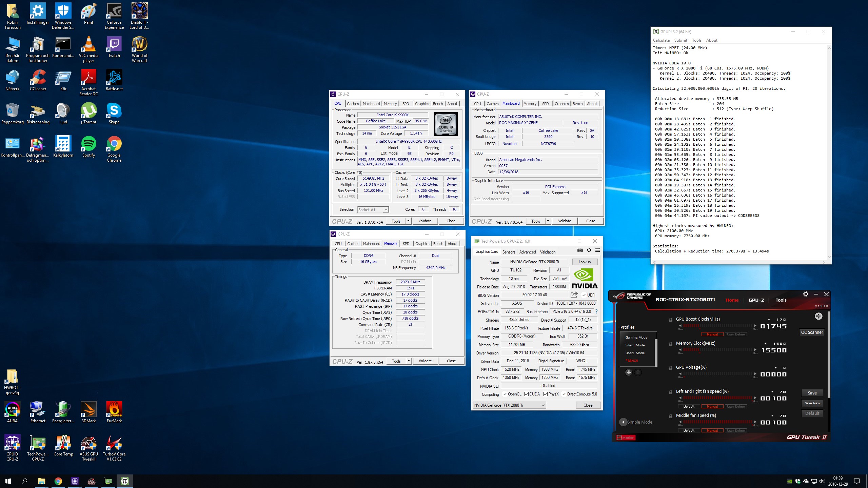Click the NVIDIA tray icon in taskbar

tap(790, 481)
